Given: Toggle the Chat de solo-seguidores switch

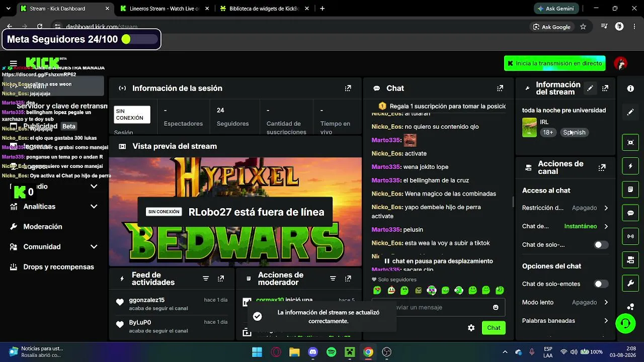Looking at the screenshot, I should (601, 245).
